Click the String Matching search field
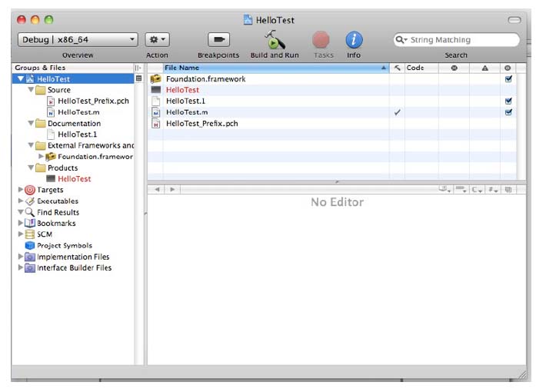Viewport: 546px width, 392px height. [457, 40]
